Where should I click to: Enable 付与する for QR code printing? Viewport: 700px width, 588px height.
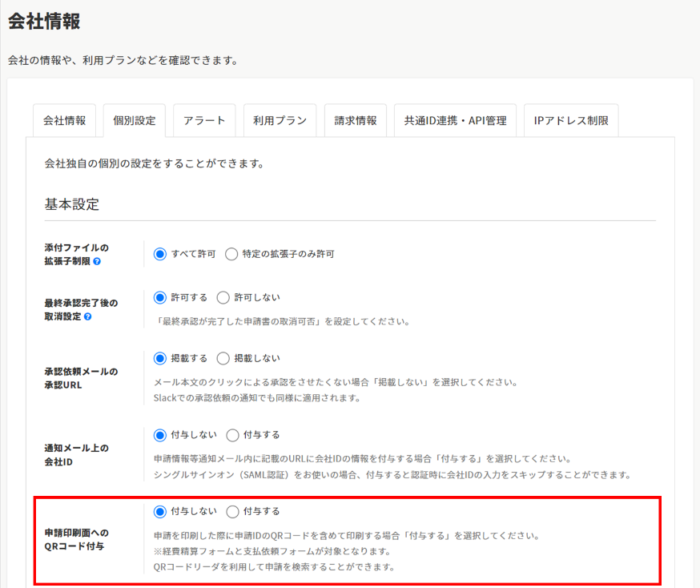click(232, 511)
